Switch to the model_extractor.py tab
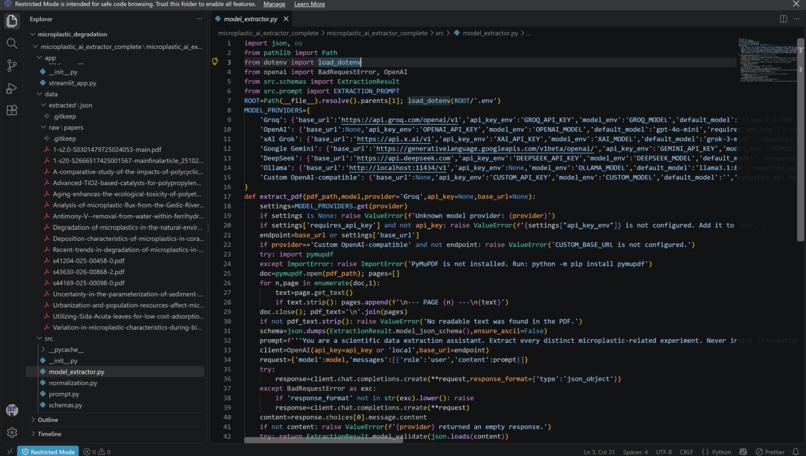 coord(250,19)
